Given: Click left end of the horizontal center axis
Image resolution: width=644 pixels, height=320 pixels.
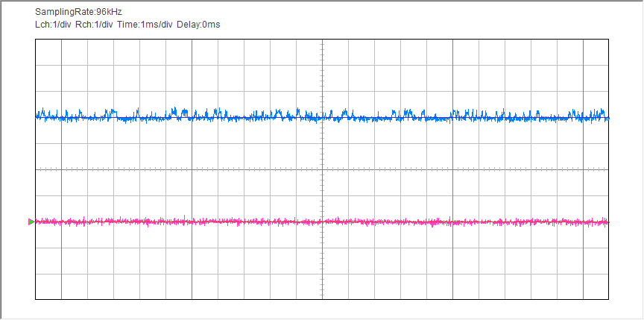Looking at the screenshot, I should point(37,169).
